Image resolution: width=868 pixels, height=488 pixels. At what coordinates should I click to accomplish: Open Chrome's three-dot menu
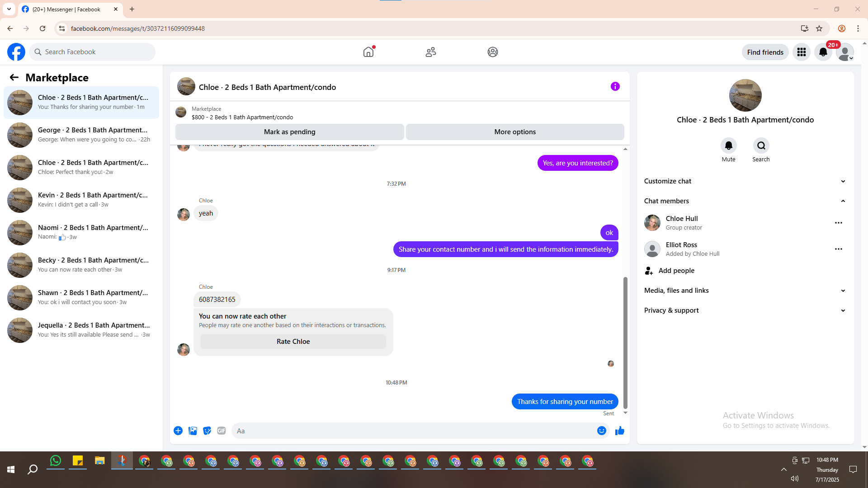click(x=858, y=28)
